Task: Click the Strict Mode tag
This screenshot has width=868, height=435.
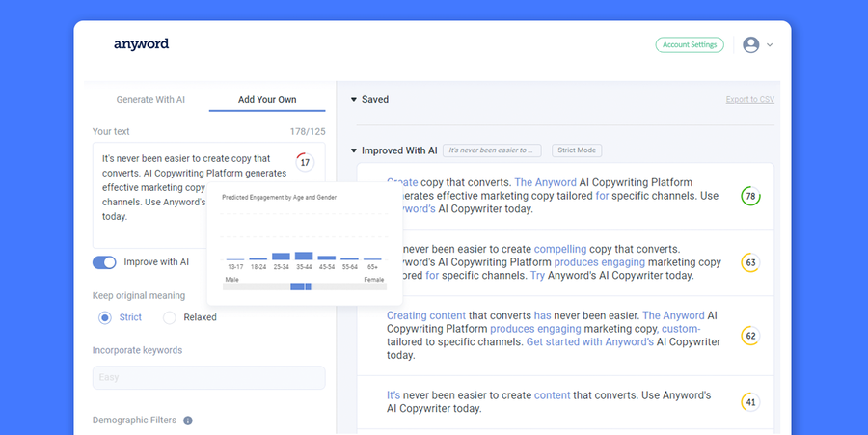Action: 577,150
